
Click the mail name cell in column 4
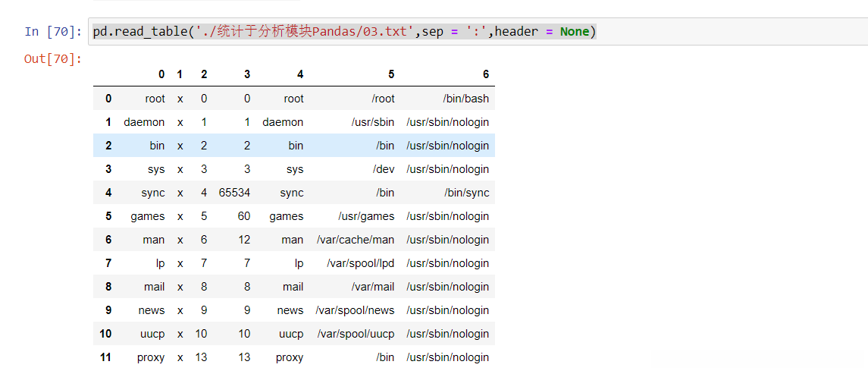pyautogui.click(x=291, y=287)
